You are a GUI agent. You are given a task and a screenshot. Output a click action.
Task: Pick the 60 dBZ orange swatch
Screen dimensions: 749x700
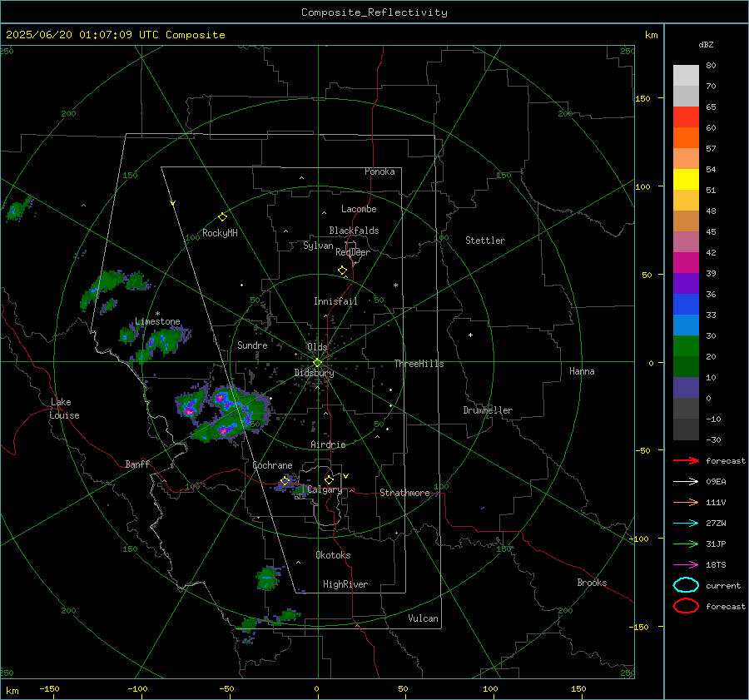point(686,137)
